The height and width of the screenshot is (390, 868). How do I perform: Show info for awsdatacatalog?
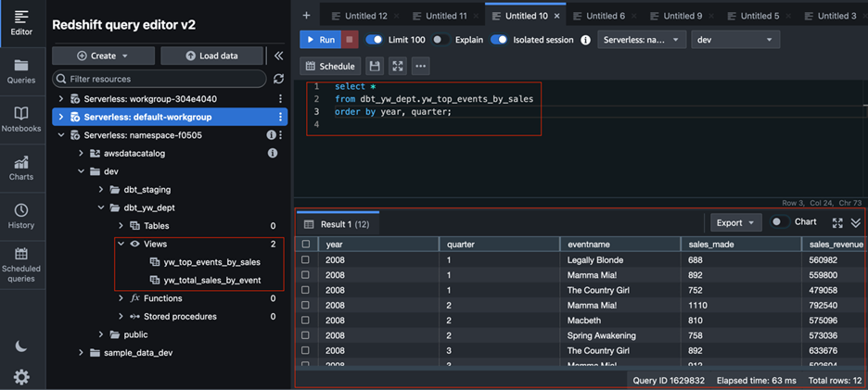[x=273, y=153]
